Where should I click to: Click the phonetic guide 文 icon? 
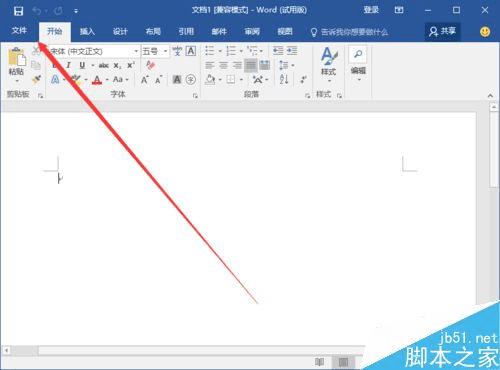coord(177,51)
